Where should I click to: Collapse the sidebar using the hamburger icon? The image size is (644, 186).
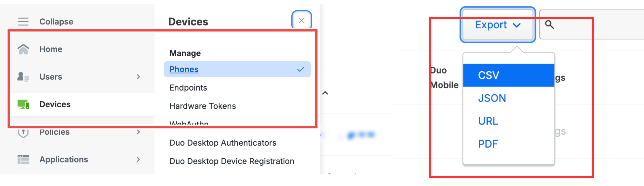pyautogui.click(x=23, y=21)
